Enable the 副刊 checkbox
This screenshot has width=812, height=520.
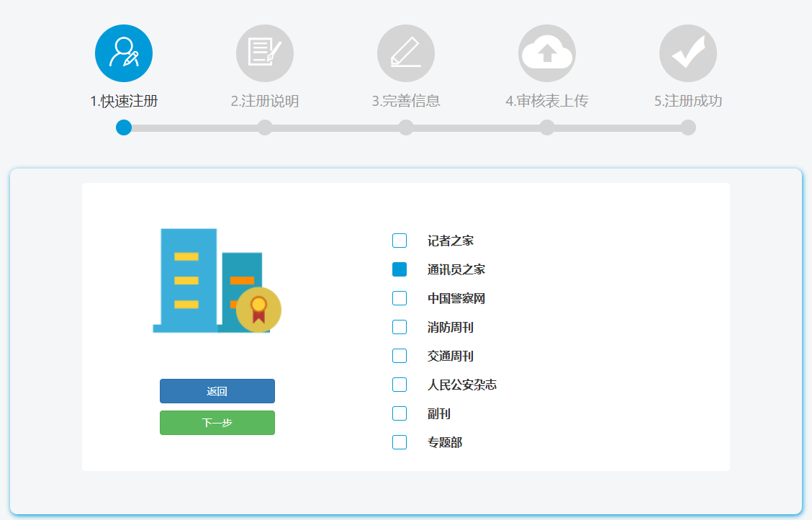tap(400, 413)
